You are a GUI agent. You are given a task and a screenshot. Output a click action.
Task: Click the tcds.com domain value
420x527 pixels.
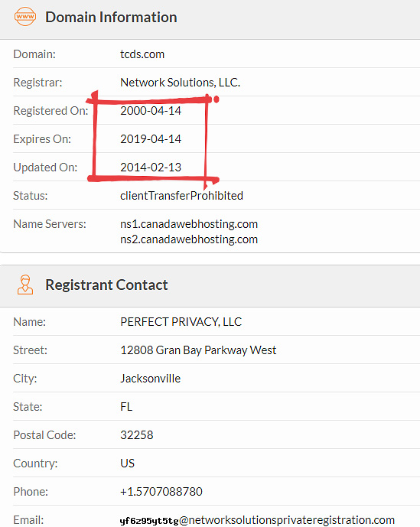(x=142, y=54)
